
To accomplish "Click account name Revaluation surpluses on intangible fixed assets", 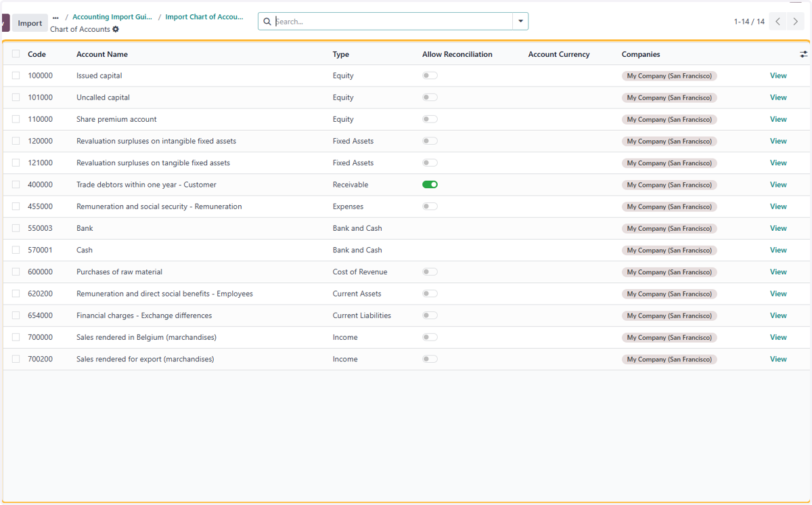I will tap(156, 141).
